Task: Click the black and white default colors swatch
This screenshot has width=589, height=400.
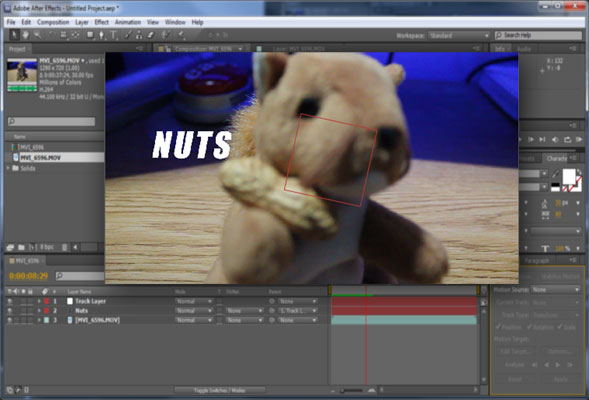Action: click(x=555, y=187)
